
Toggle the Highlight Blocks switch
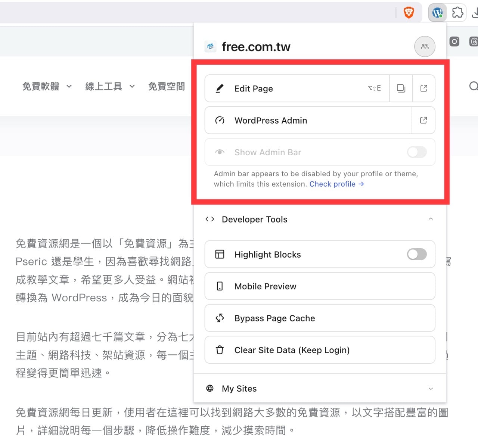417,254
